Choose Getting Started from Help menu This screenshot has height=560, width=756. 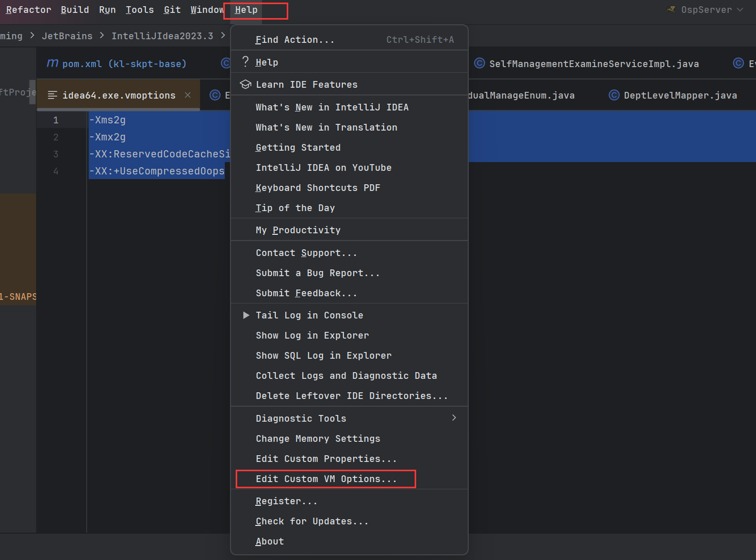pos(349,148)
